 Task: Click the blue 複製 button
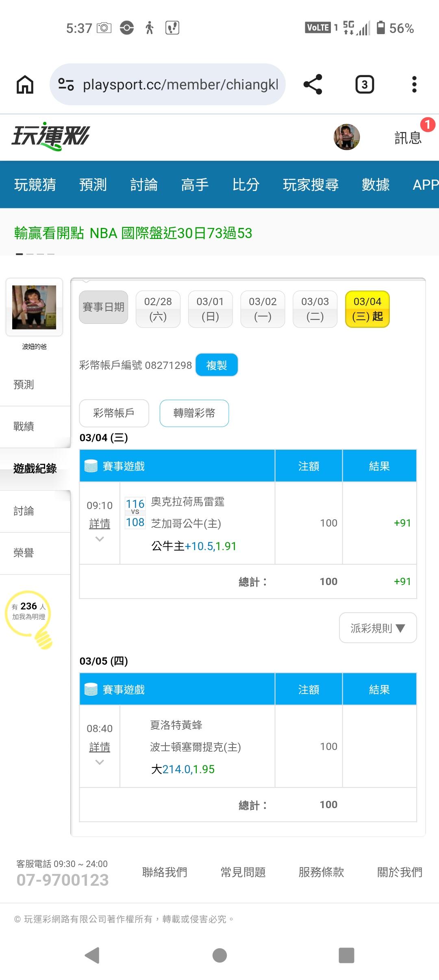tap(217, 365)
